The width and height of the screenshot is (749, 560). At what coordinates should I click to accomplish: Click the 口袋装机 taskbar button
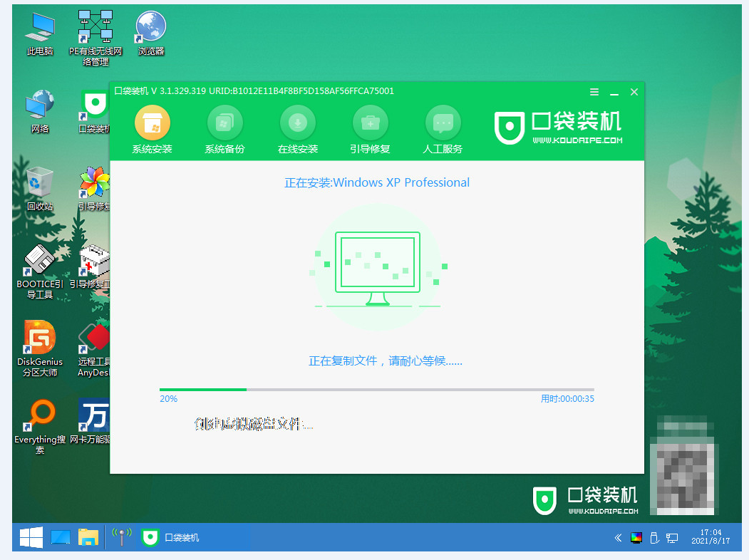(x=171, y=537)
